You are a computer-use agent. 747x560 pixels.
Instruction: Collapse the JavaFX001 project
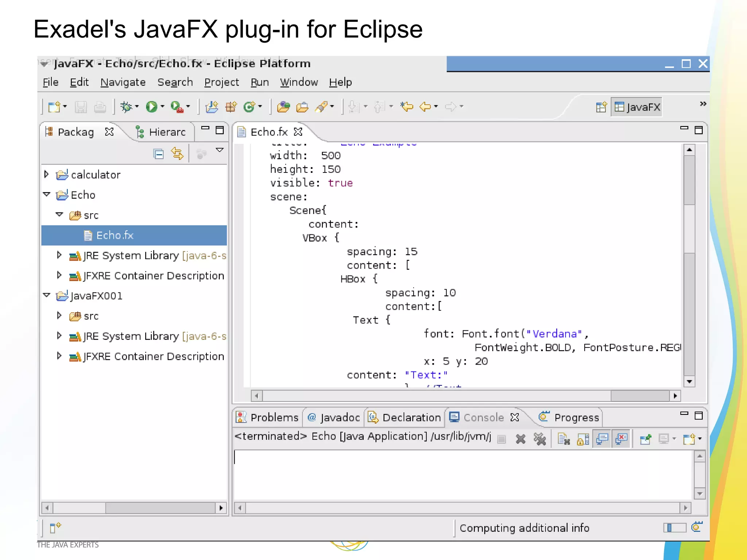pyautogui.click(x=47, y=295)
